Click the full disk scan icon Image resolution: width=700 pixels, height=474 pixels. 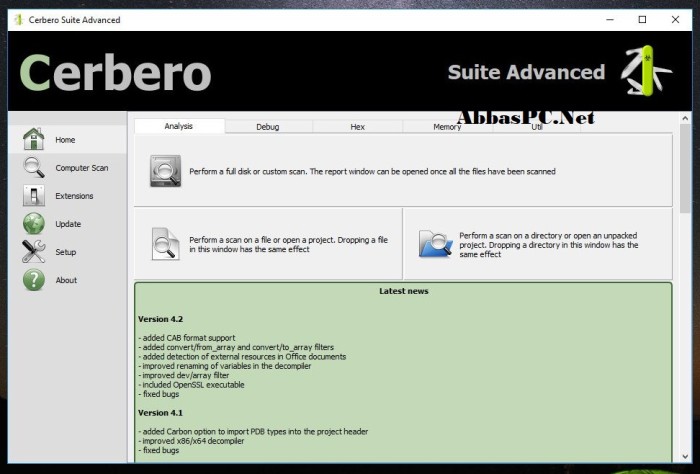[165, 171]
